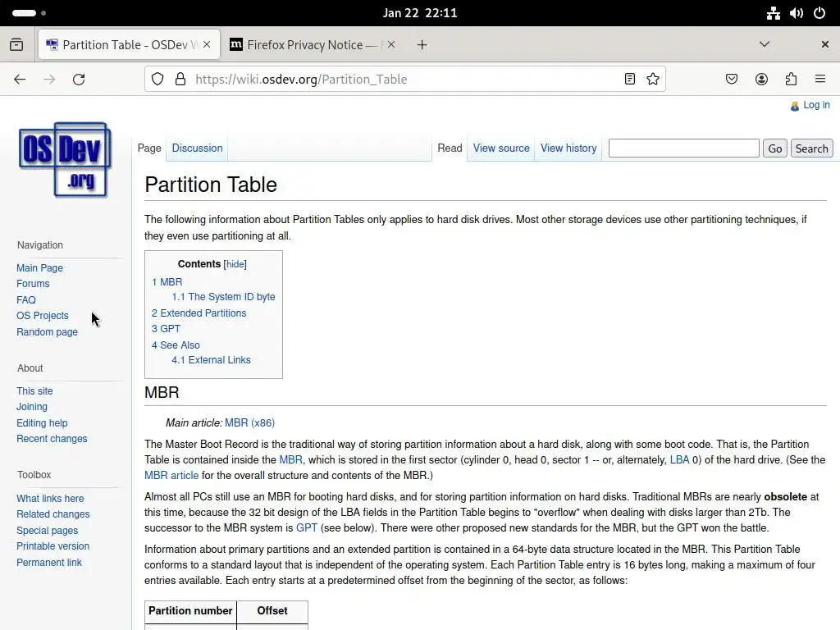Bookmark this page with the star icon
This screenshot has height=630, width=840.
(x=652, y=80)
